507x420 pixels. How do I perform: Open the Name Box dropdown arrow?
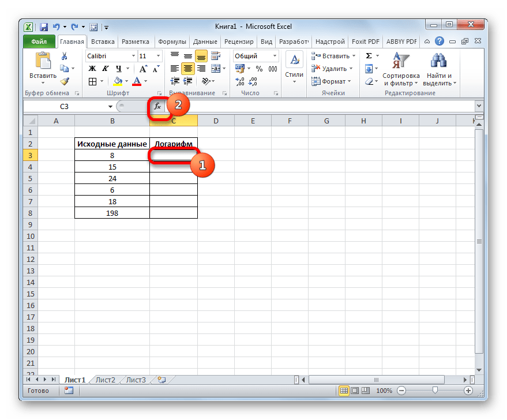click(110, 106)
